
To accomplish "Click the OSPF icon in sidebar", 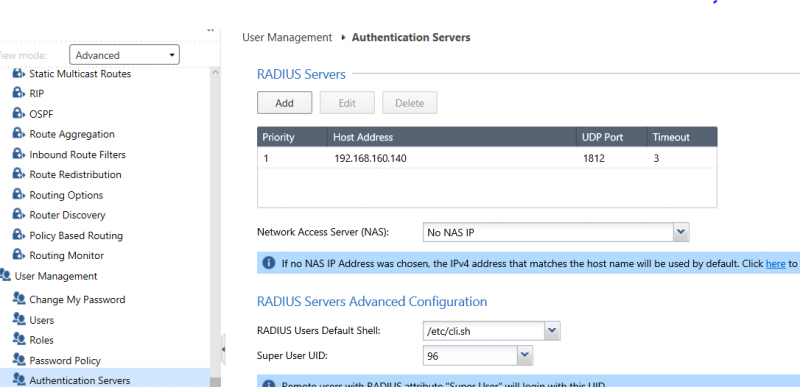I will point(19,114).
